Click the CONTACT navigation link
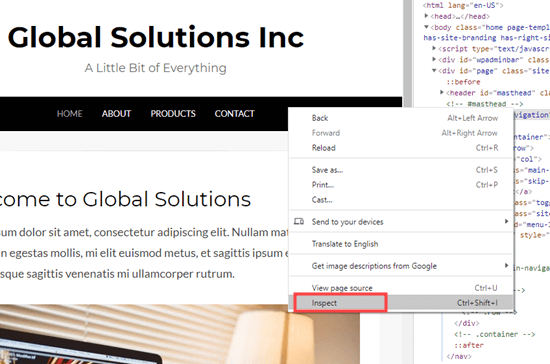Viewport: 550px width, 364px height. (x=234, y=114)
